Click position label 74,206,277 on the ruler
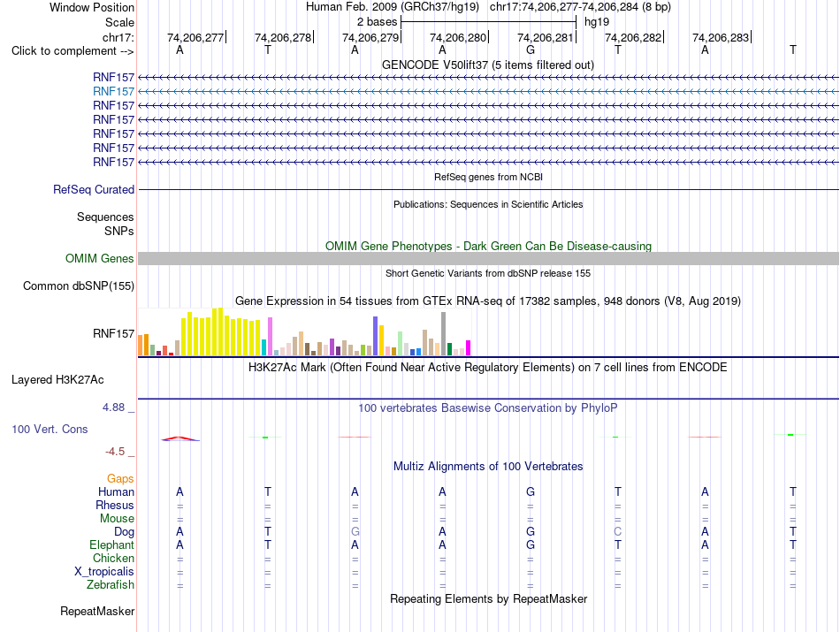 coord(195,37)
